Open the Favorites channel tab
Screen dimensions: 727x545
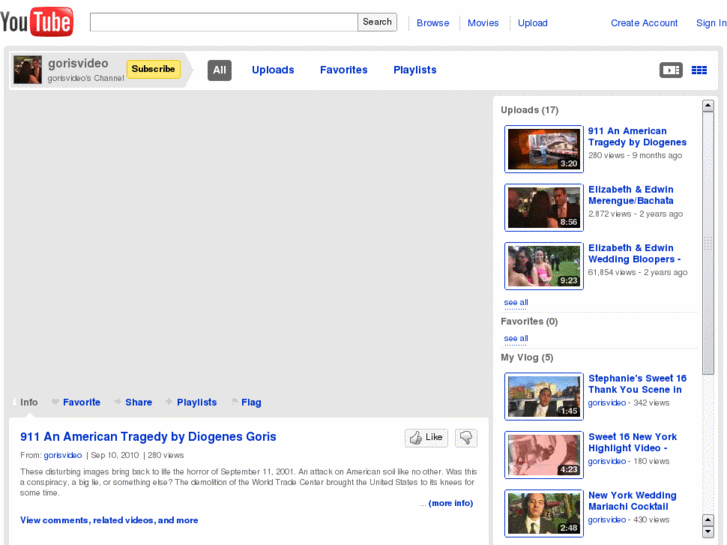[344, 70]
